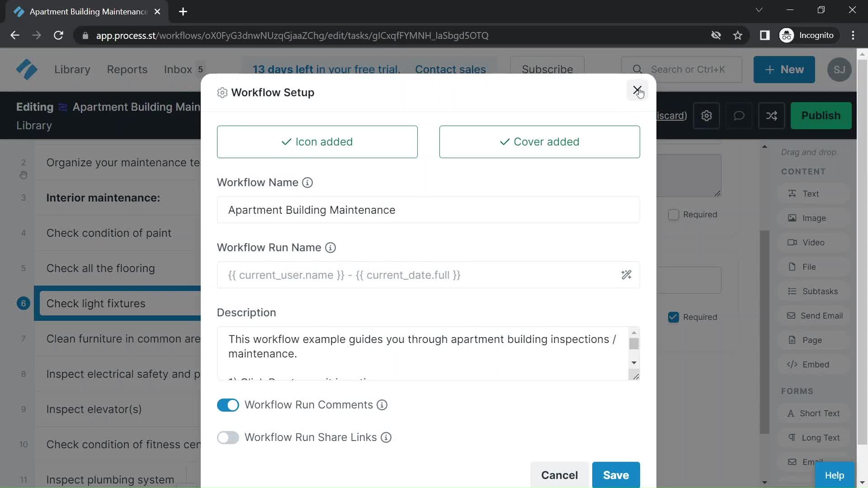The image size is (868, 488).
Task: Click the info icon next to Workflow Run Share Links
Action: pos(387,437)
